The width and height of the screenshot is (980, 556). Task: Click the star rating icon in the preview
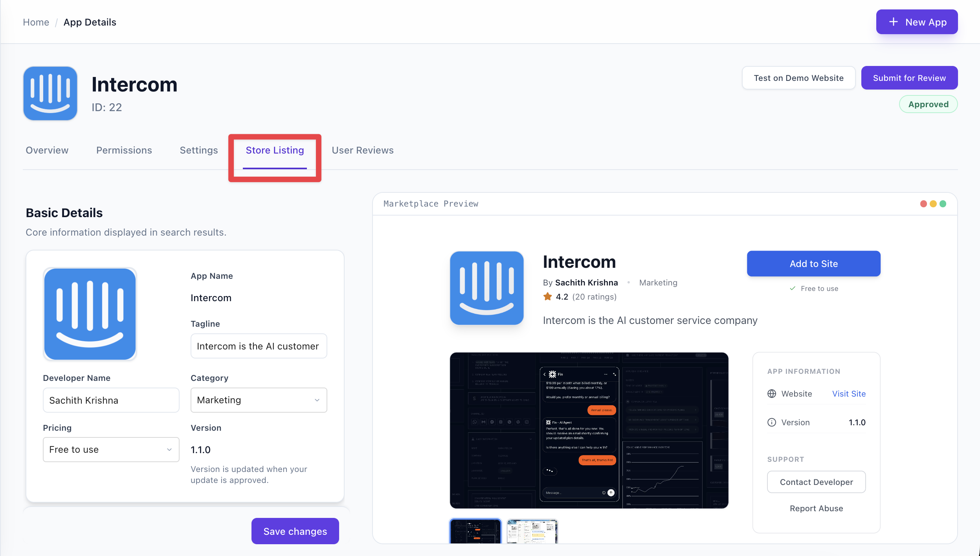(547, 296)
